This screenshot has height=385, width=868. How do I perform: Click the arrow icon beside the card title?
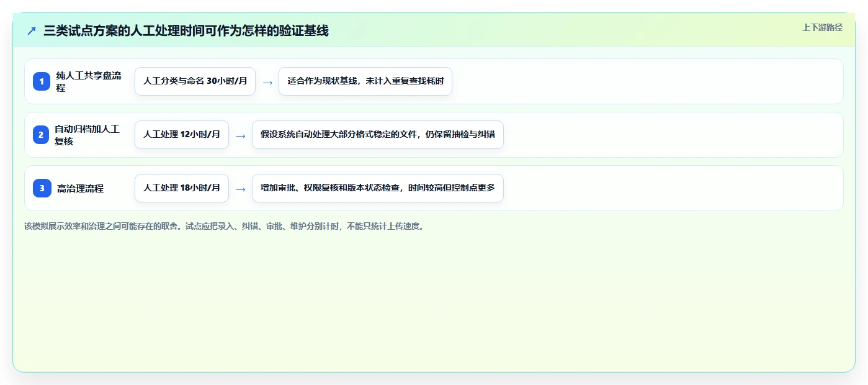(32, 30)
